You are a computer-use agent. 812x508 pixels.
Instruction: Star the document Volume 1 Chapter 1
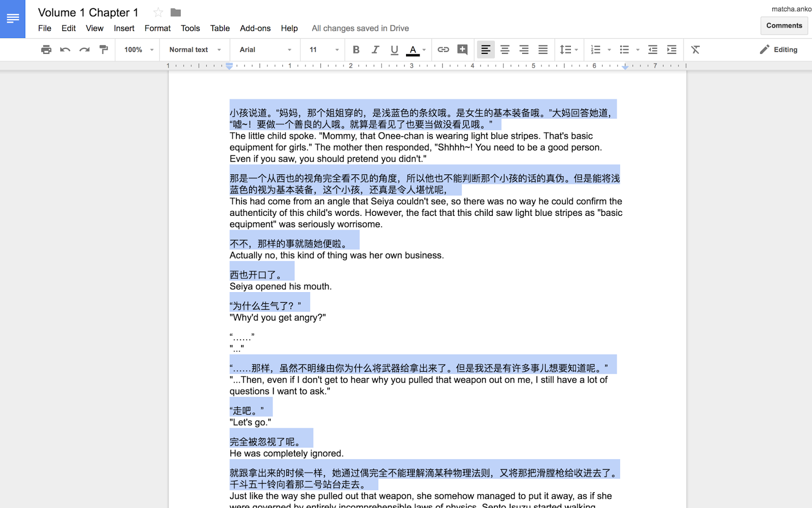pos(158,12)
